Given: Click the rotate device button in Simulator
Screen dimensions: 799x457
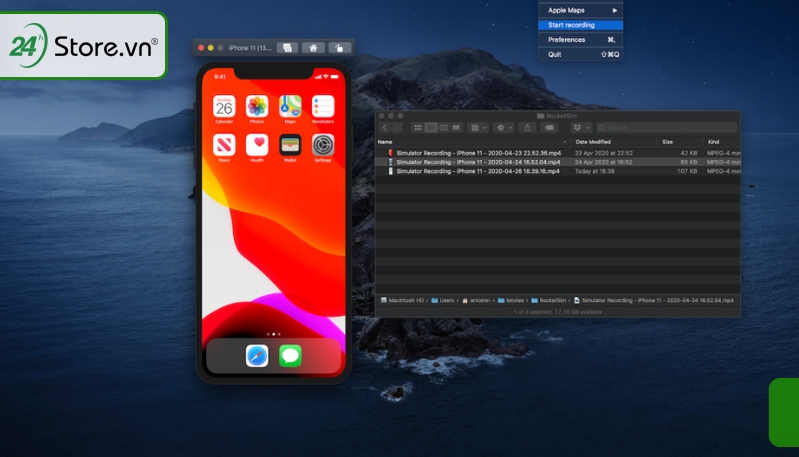Looking at the screenshot, I should pyautogui.click(x=339, y=48).
